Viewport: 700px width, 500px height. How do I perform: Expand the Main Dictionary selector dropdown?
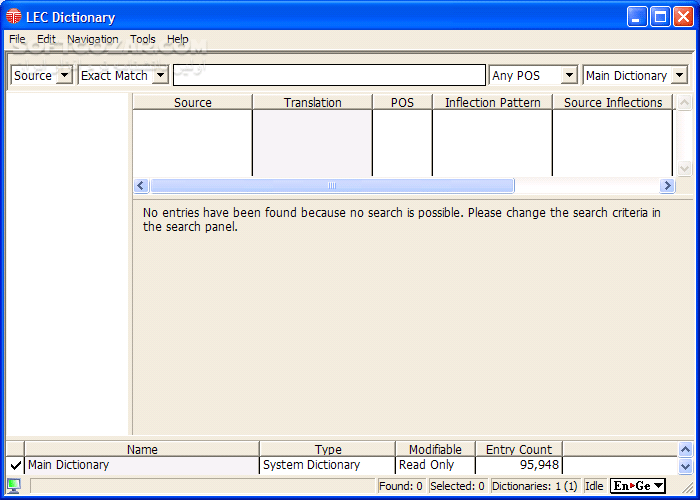pos(679,76)
